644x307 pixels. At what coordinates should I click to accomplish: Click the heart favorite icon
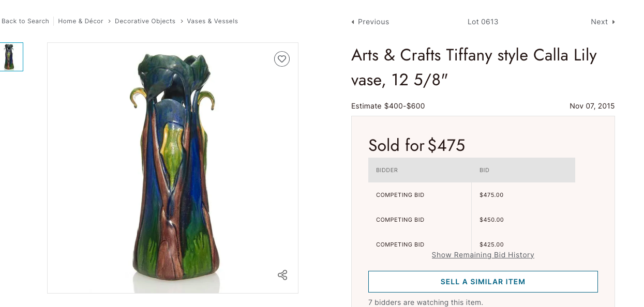pyautogui.click(x=282, y=59)
